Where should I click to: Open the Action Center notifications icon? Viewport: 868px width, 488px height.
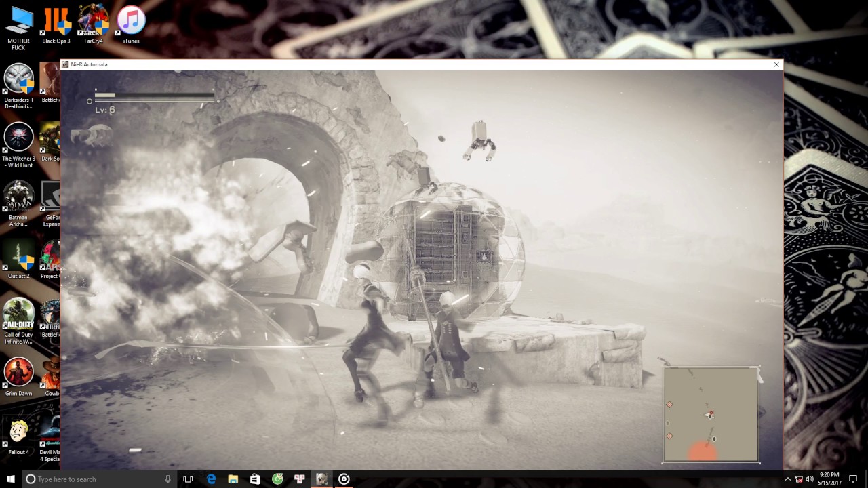coord(853,479)
